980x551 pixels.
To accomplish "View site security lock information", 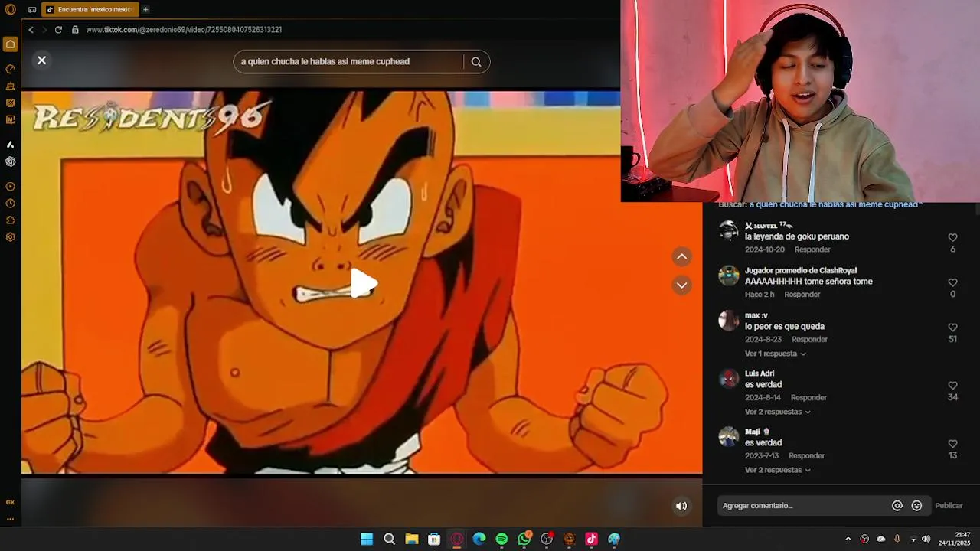I will pos(75,30).
